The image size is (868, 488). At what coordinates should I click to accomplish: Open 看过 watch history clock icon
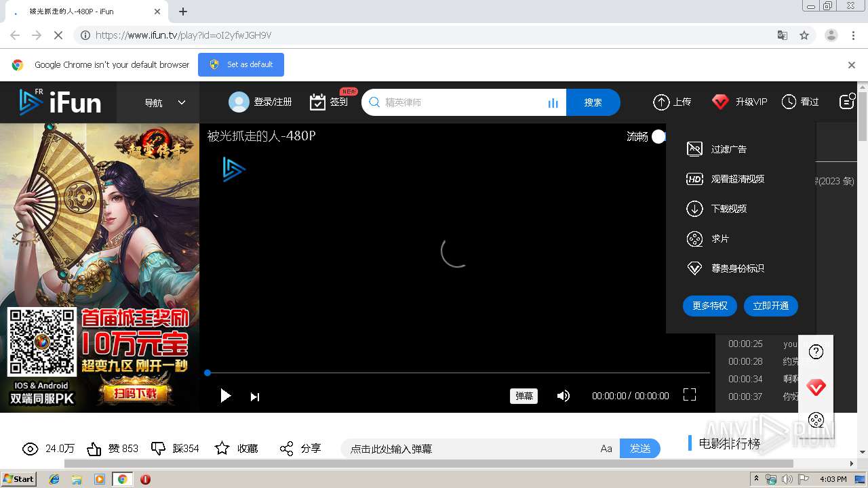[789, 102]
